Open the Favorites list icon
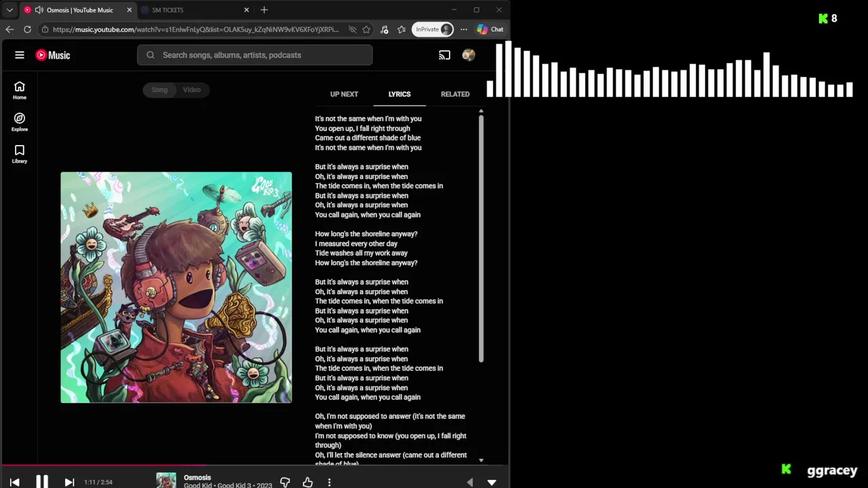 coord(401,29)
